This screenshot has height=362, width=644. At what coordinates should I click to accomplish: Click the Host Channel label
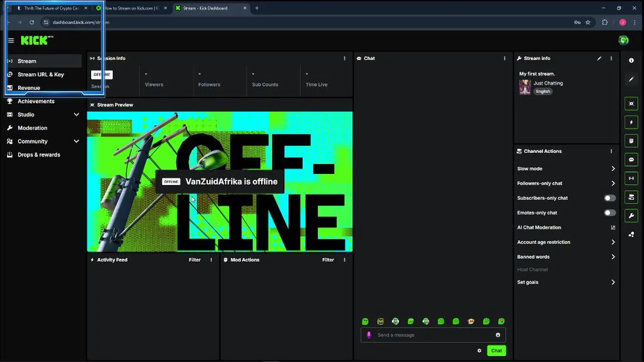pyautogui.click(x=532, y=270)
